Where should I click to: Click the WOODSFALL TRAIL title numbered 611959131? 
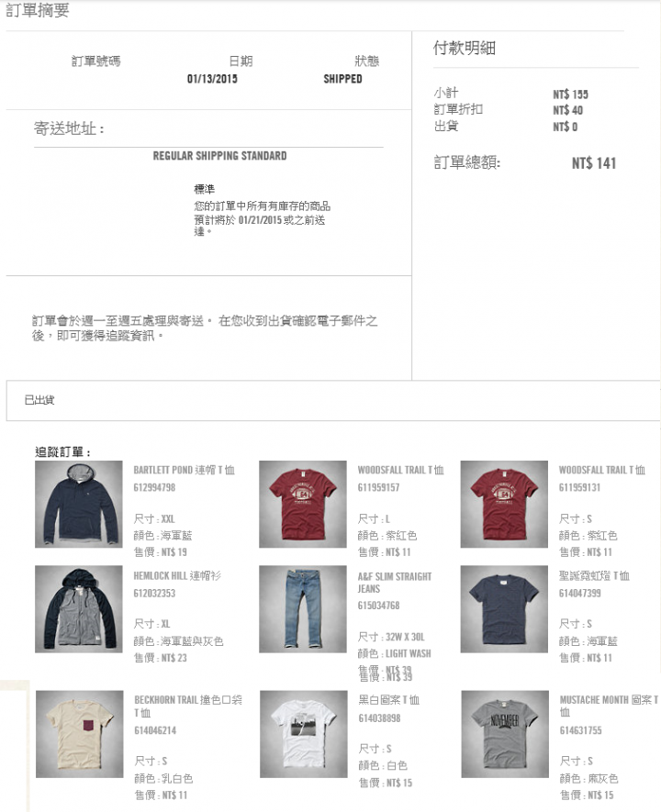tap(601, 470)
